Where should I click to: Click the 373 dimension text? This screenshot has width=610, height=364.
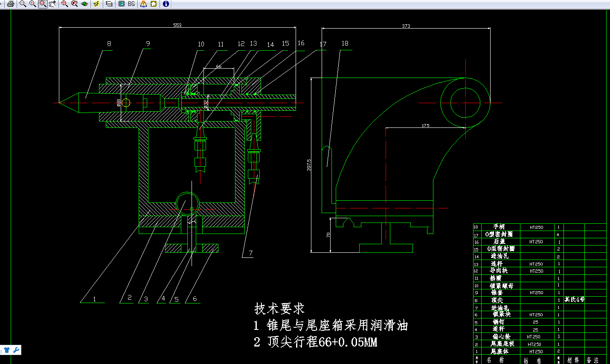[406, 26]
